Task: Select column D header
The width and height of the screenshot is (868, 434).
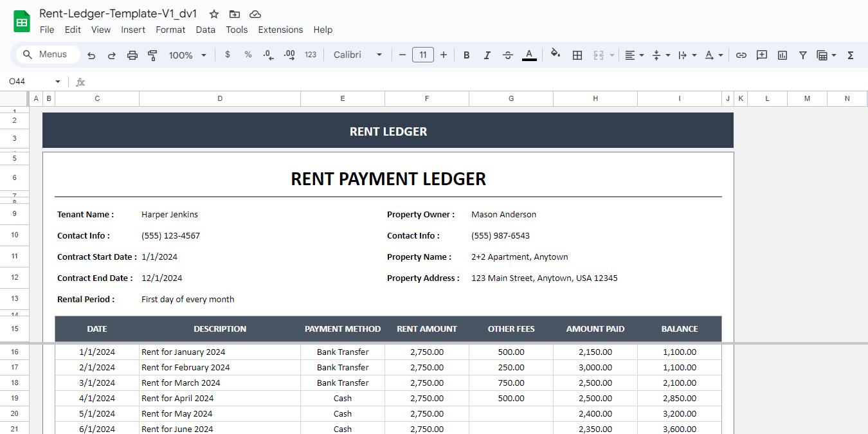Action: tap(220, 98)
